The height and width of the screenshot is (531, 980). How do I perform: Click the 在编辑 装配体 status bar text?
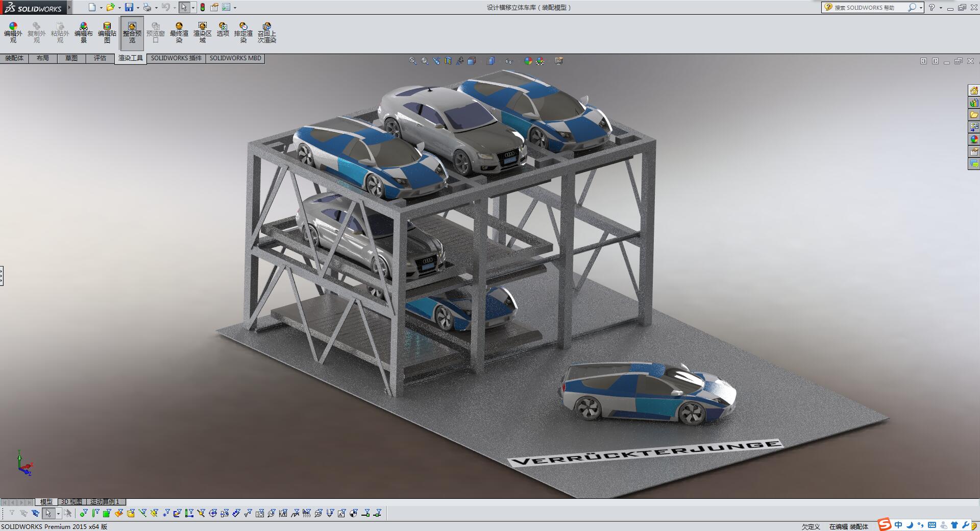pyautogui.click(x=848, y=526)
